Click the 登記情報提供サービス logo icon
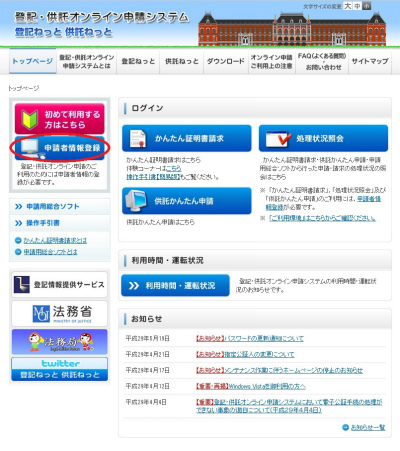This screenshot has width=400, height=451. click(x=22, y=284)
